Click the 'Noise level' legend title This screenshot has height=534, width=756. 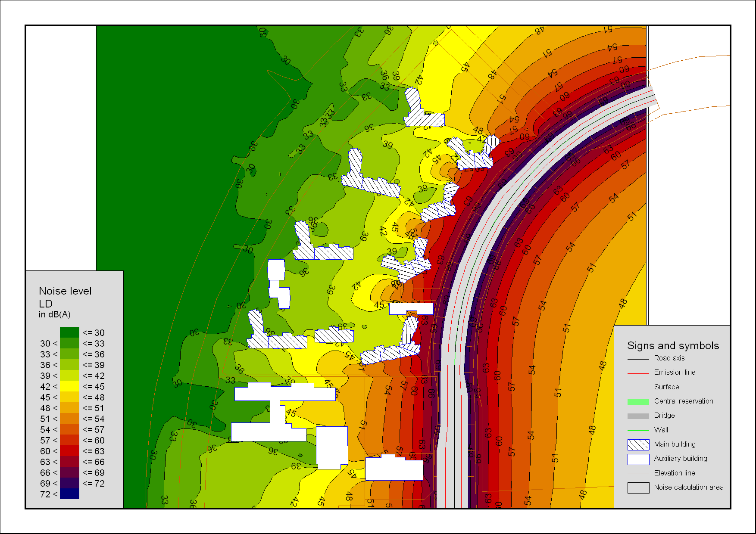[65, 291]
